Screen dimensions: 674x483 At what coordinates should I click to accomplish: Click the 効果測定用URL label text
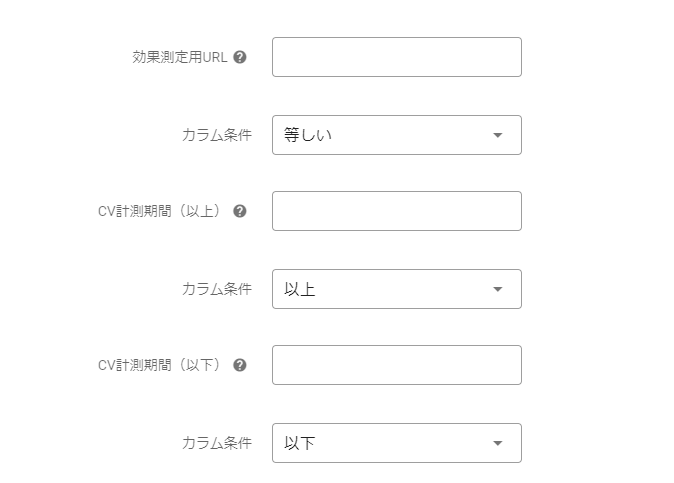coord(180,57)
